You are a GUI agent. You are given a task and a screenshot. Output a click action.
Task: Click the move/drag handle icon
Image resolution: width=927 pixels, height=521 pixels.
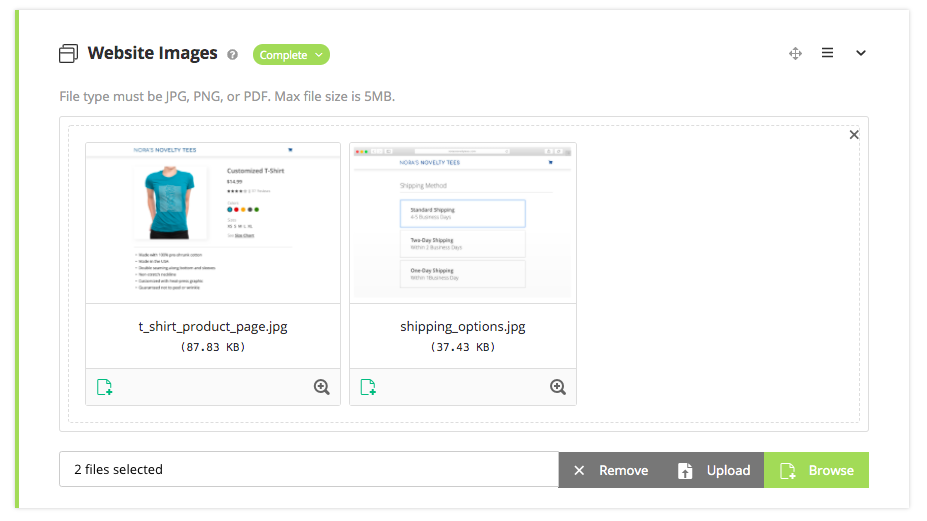click(x=795, y=54)
